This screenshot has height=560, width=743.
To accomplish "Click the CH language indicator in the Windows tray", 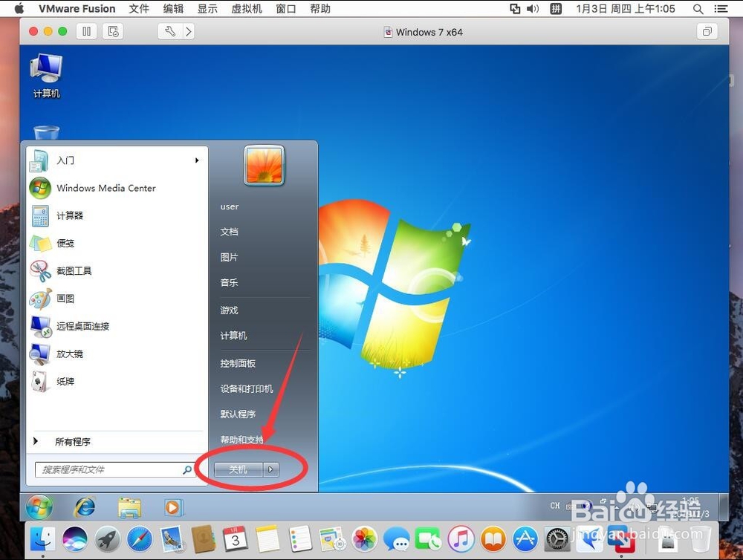I will 555,506.
